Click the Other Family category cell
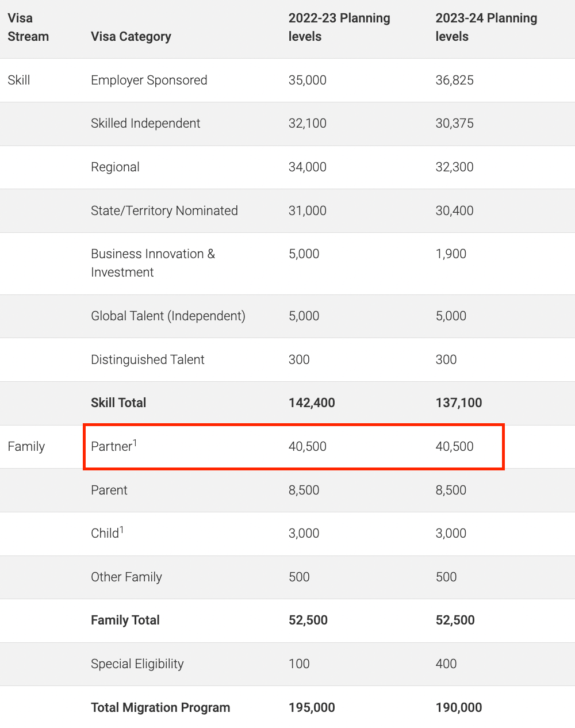The height and width of the screenshot is (728, 575). point(126,577)
